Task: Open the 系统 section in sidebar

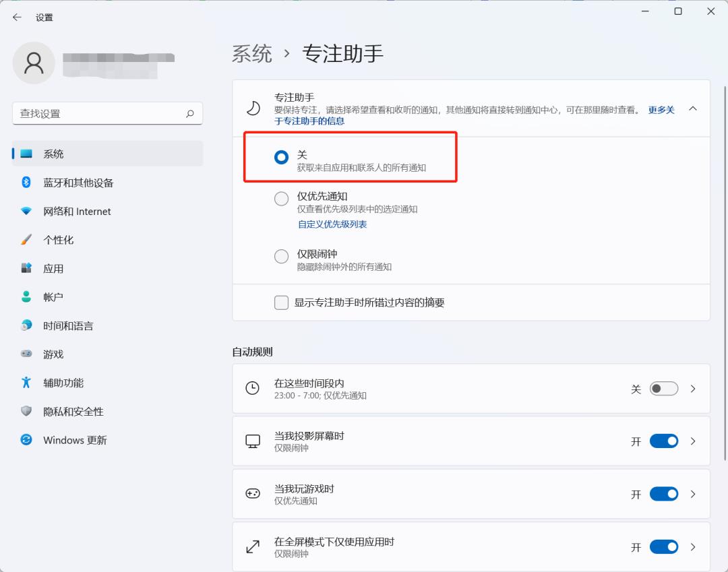Action: tap(53, 153)
